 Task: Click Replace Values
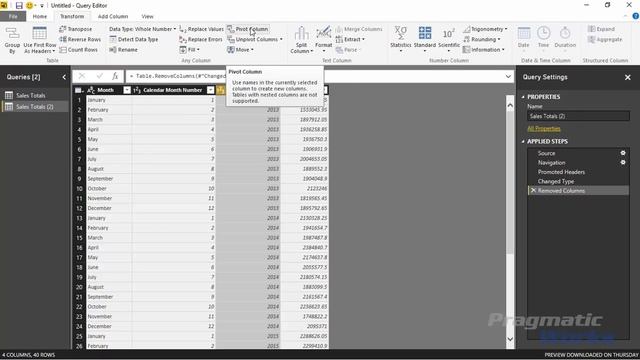pyautogui.click(x=201, y=29)
